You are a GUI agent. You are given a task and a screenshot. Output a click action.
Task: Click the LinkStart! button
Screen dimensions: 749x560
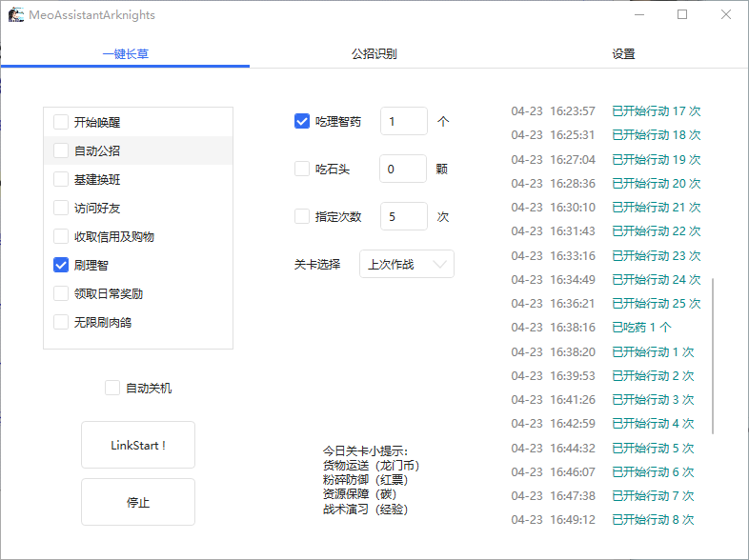(138, 445)
